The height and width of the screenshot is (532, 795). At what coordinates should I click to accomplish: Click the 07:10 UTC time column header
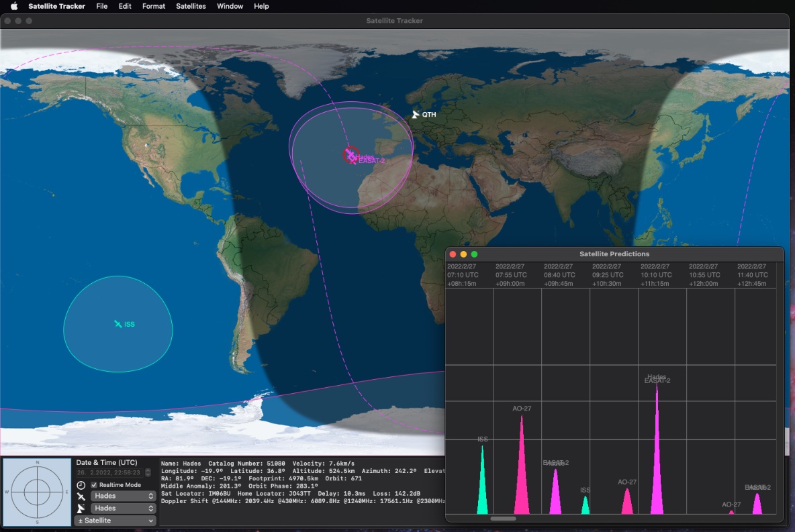[x=463, y=274]
